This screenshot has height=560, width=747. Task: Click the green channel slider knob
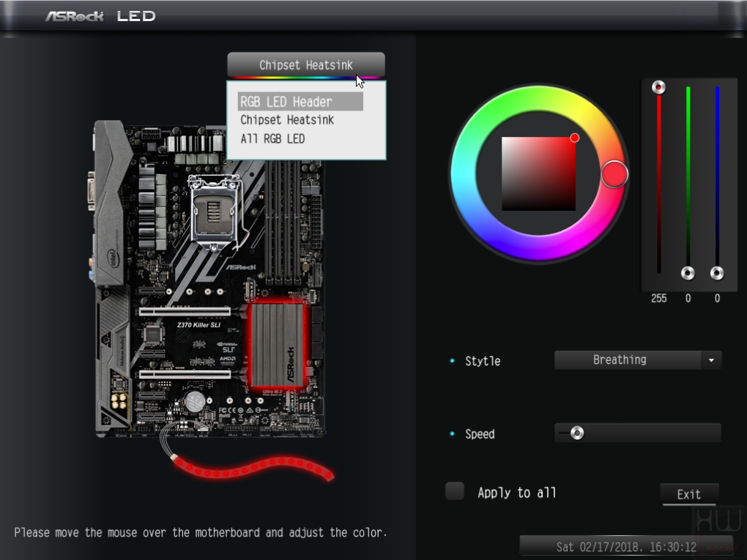point(688,273)
